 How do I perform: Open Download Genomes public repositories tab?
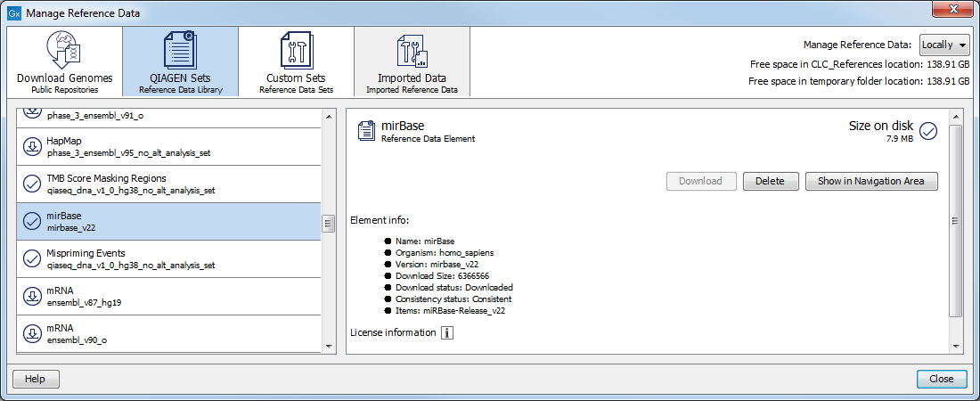click(64, 61)
